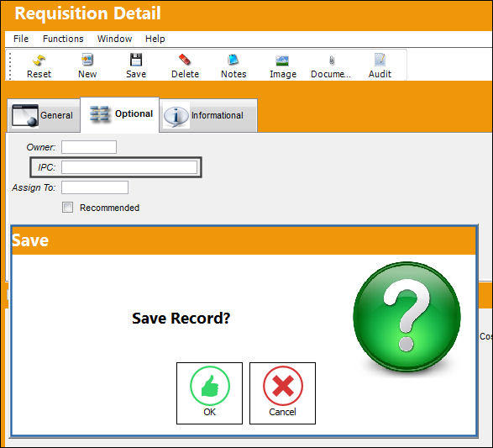Switch to the Informational tab
The width and height of the screenshot is (493, 448).
click(208, 115)
